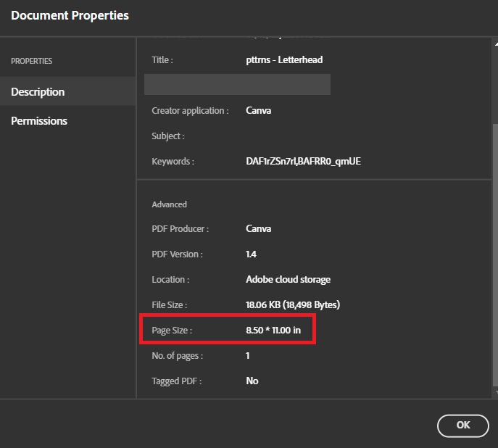This screenshot has width=498, height=448.
Task: Click the PDF Version value '1.4'
Action: coord(251,254)
